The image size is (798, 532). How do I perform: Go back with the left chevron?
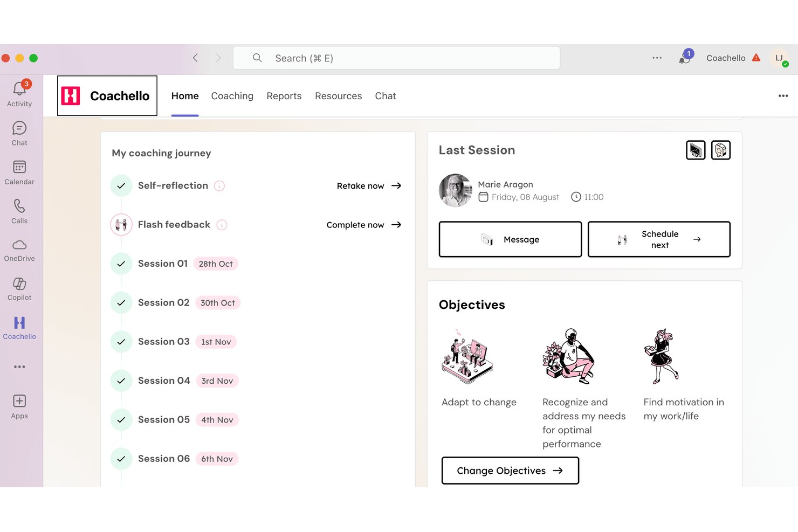pos(195,58)
